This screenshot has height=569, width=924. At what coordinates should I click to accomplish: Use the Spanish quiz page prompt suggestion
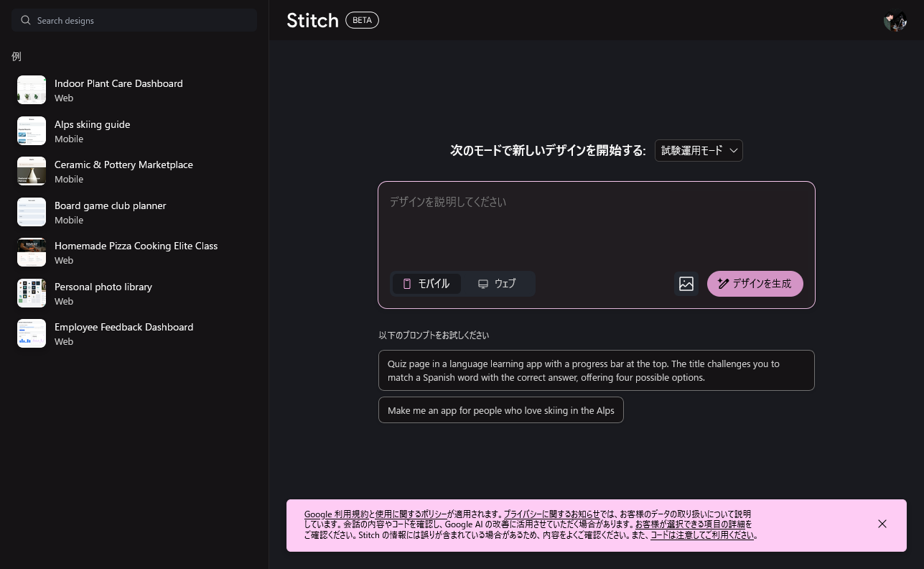596,370
